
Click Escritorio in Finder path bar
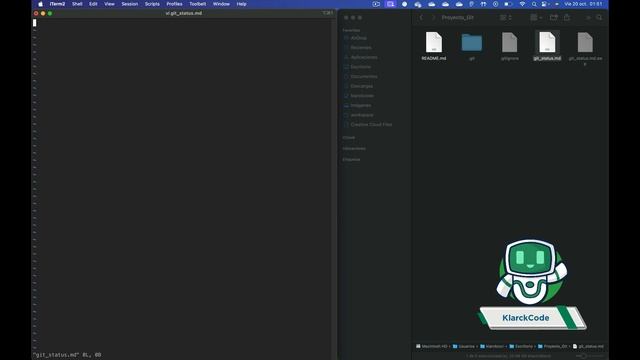[x=521, y=346]
